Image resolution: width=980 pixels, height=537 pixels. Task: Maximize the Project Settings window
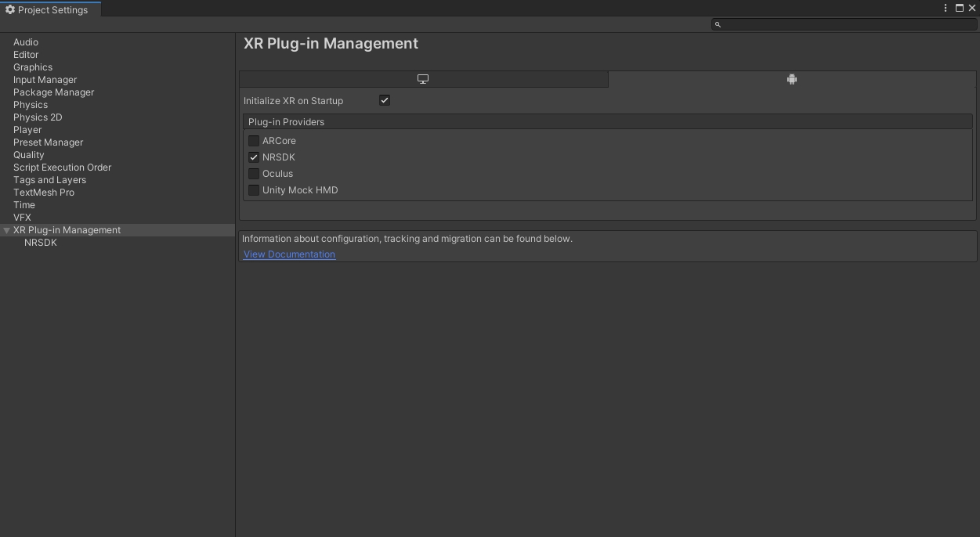[959, 8]
